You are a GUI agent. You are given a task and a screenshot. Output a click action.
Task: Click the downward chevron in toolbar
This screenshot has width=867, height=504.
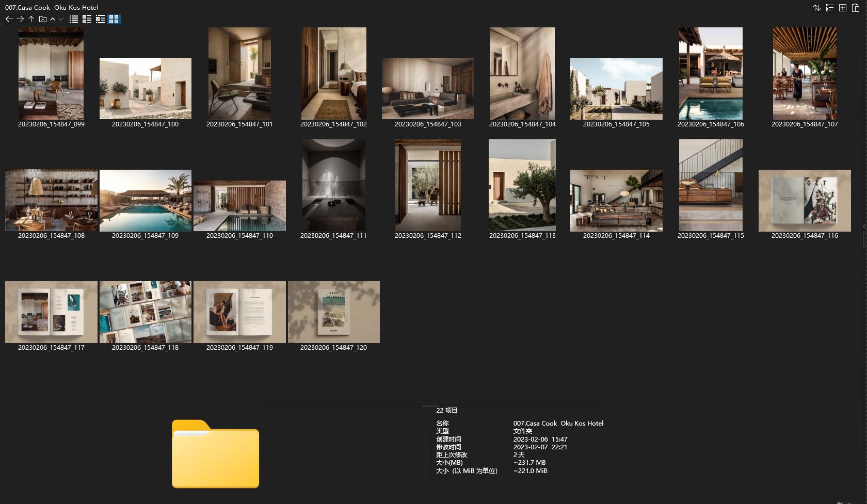61,19
